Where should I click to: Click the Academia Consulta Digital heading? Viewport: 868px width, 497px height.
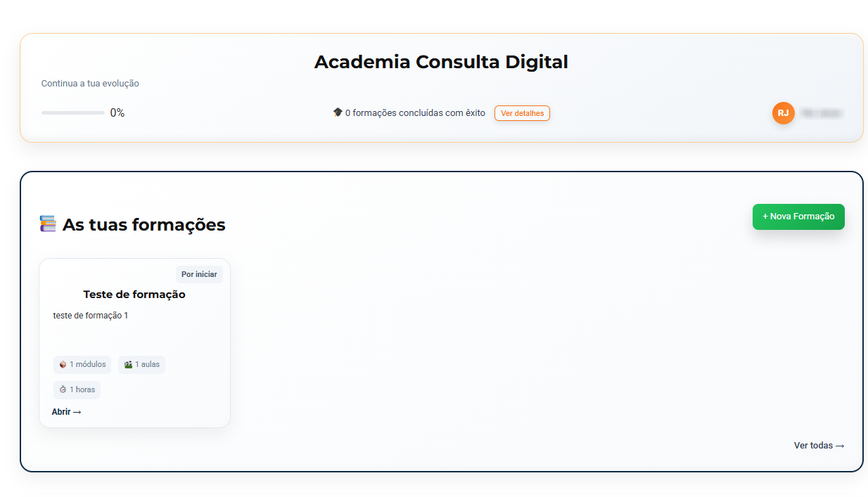point(441,62)
